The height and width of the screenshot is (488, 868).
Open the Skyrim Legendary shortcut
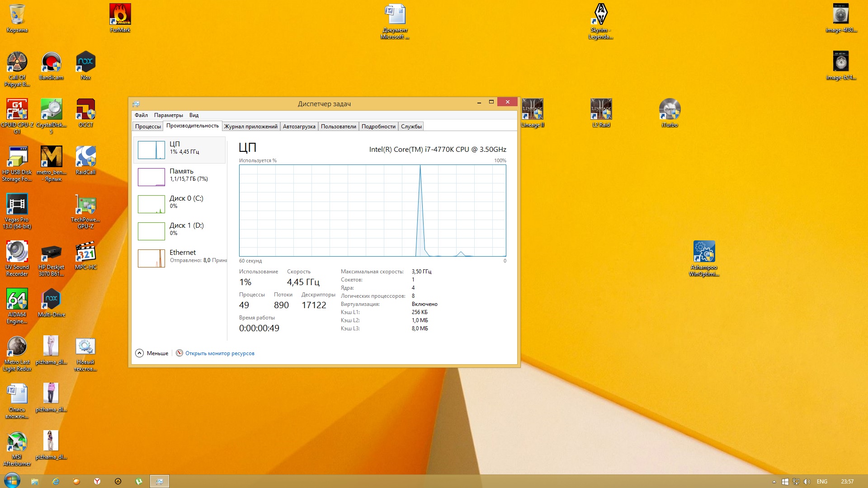click(601, 15)
